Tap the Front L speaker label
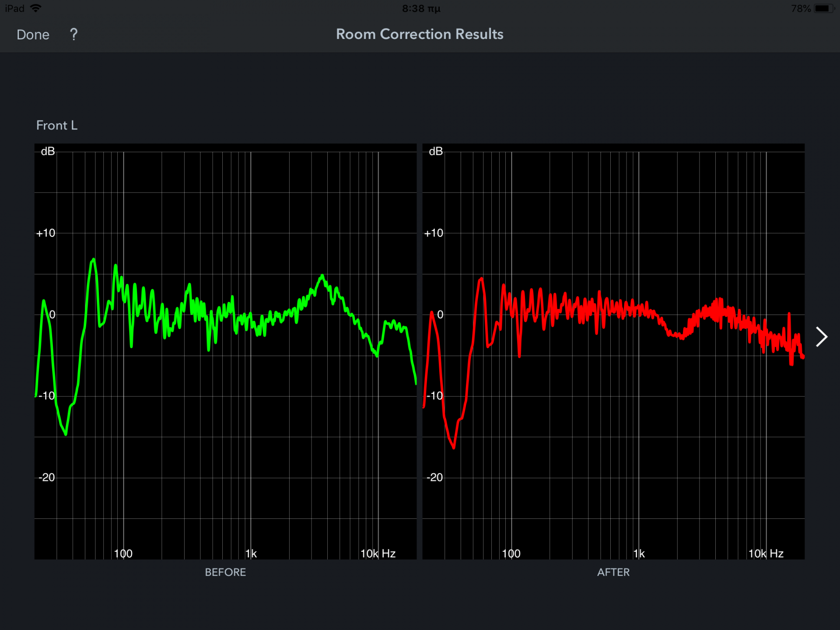This screenshot has width=840, height=630. point(57,126)
